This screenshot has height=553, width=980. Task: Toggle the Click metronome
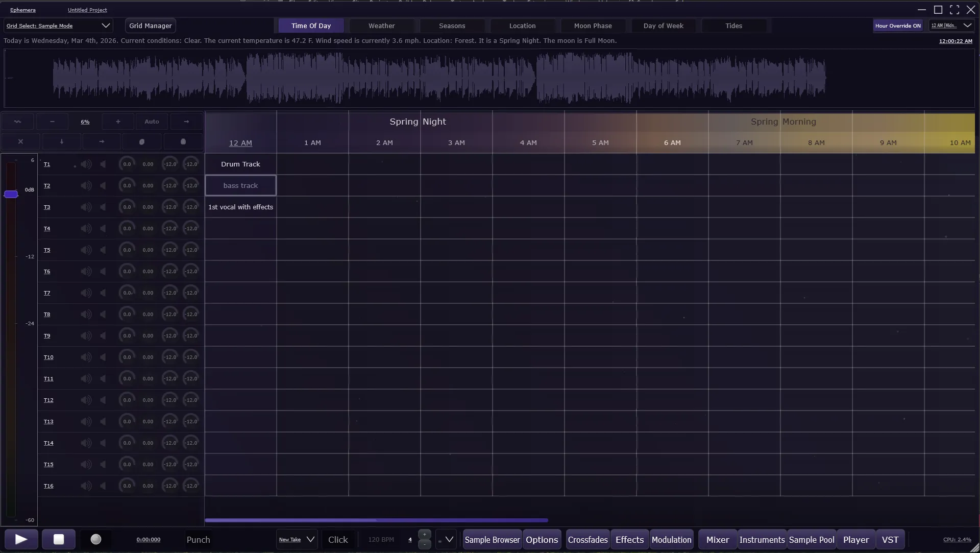click(338, 540)
